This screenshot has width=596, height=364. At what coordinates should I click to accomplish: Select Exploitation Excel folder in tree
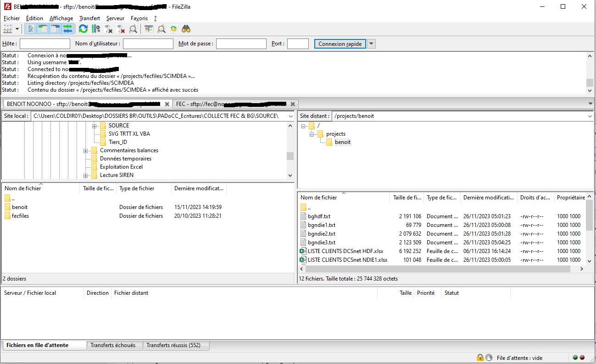pyautogui.click(x=121, y=167)
